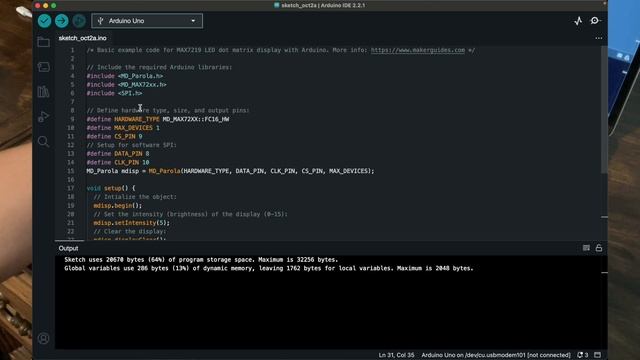Click the Verify sketch checkmark button
Viewport: 640px width, 360px height.
pyautogui.click(x=44, y=21)
